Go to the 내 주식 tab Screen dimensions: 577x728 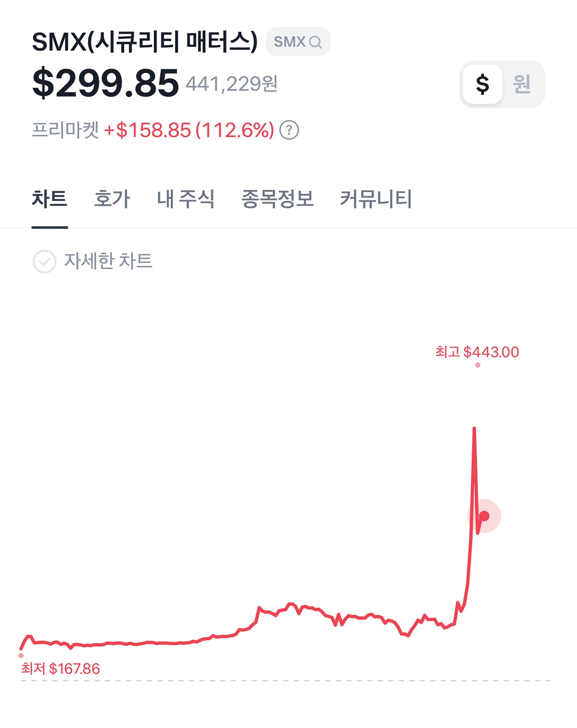(186, 199)
